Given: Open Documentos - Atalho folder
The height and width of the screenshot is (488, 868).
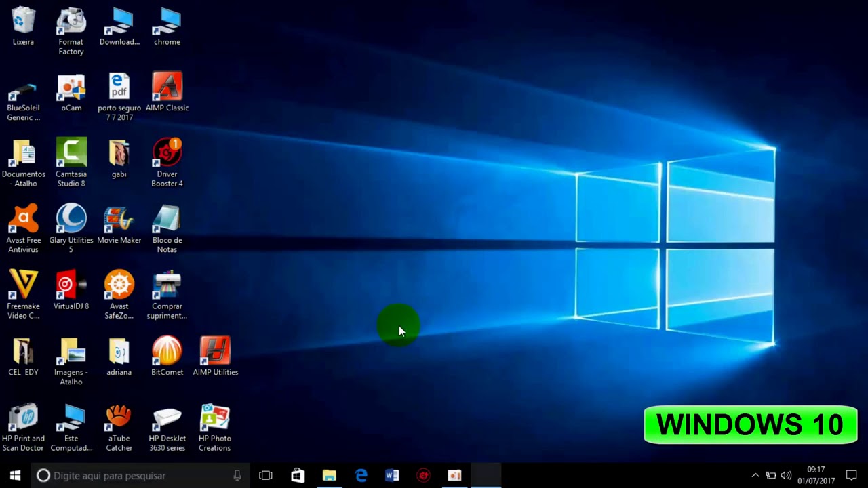Looking at the screenshot, I should tap(23, 163).
